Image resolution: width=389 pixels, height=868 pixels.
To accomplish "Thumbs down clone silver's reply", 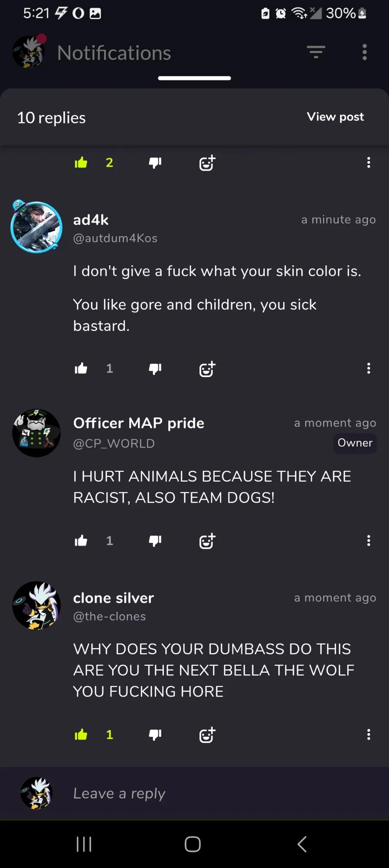I will click(x=155, y=735).
